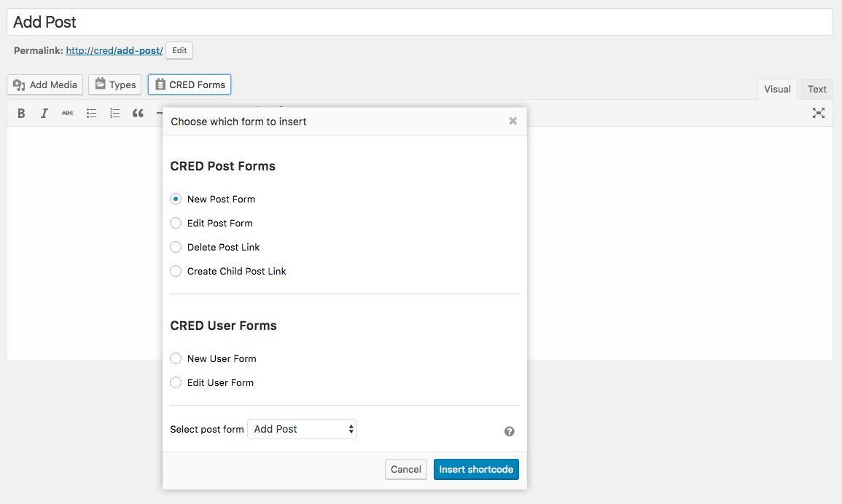The image size is (842, 504).
Task: Select the Edit Post Form option
Action: [176, 223]
